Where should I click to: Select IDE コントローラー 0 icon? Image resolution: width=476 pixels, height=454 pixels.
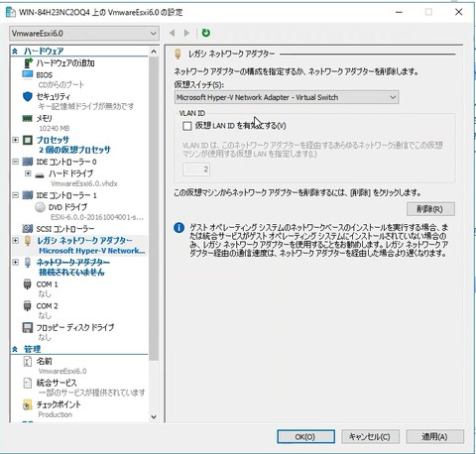28,162
